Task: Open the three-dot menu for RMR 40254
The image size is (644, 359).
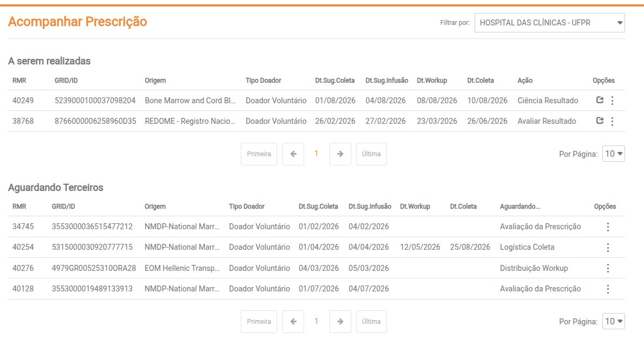Action: click(x=608, y=248)
